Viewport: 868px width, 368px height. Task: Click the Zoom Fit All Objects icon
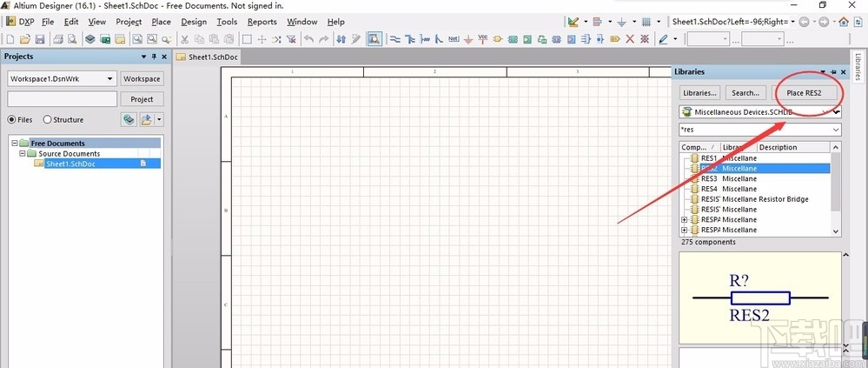tap(136, 39)
